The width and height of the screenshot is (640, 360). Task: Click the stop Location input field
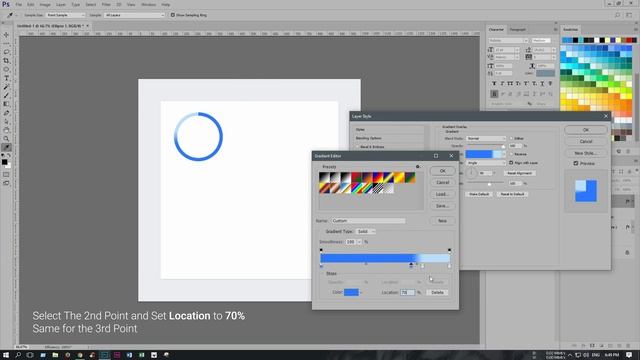pos(407,293)
